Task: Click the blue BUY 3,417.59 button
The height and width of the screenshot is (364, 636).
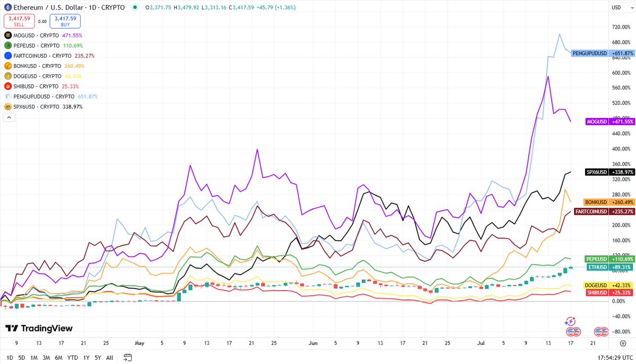Action: pyautogui.click(x=65, y=21)
